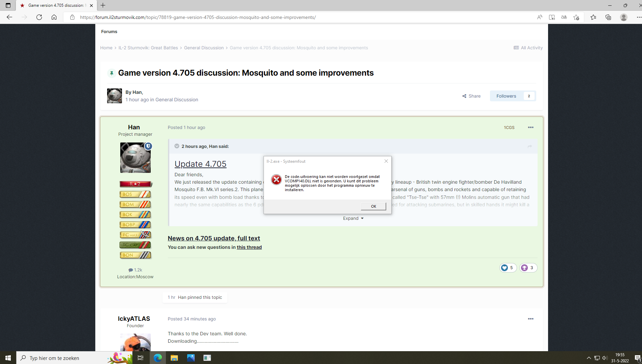Click the taskbar search box

(74, 358)
